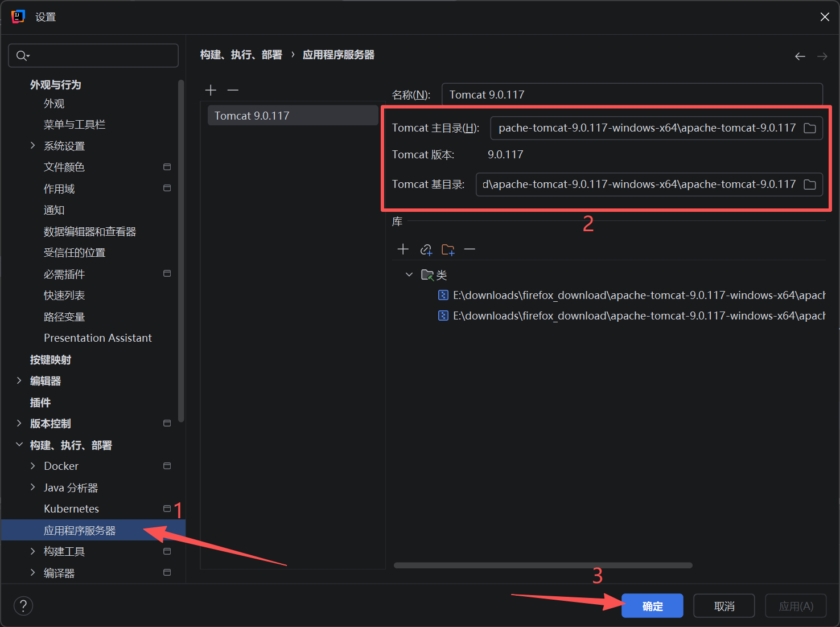Click 构建、执行、部署 breadcrumb link
The height and width of the screenshot is (627, 840).
(x=241, y=55)
